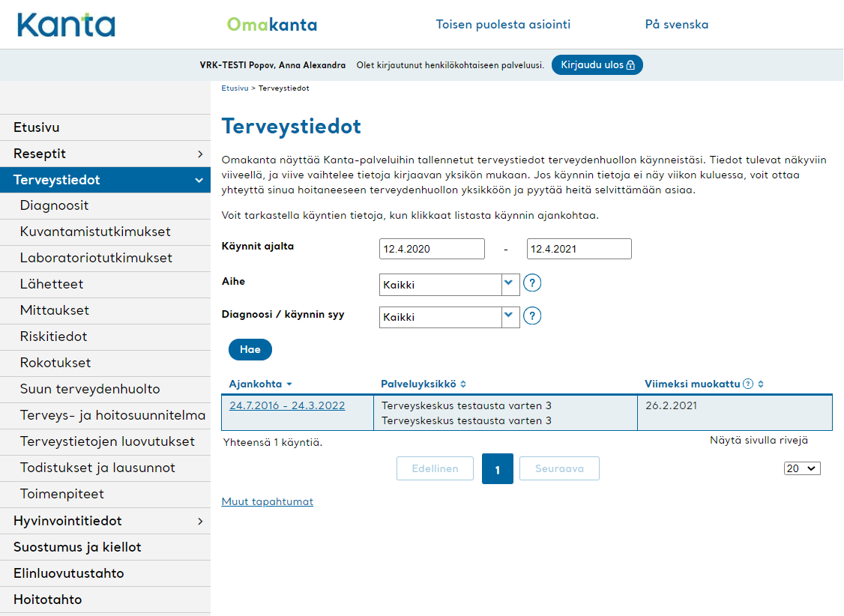Screen dimensions: 844x616
Task: Click the start date field 12.4.2020
Action: pyautogui.click(x=432, y=249)
